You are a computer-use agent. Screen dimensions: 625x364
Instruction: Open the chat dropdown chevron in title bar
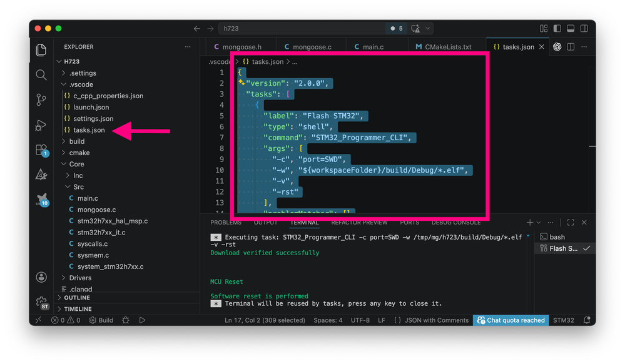point(428,29)
